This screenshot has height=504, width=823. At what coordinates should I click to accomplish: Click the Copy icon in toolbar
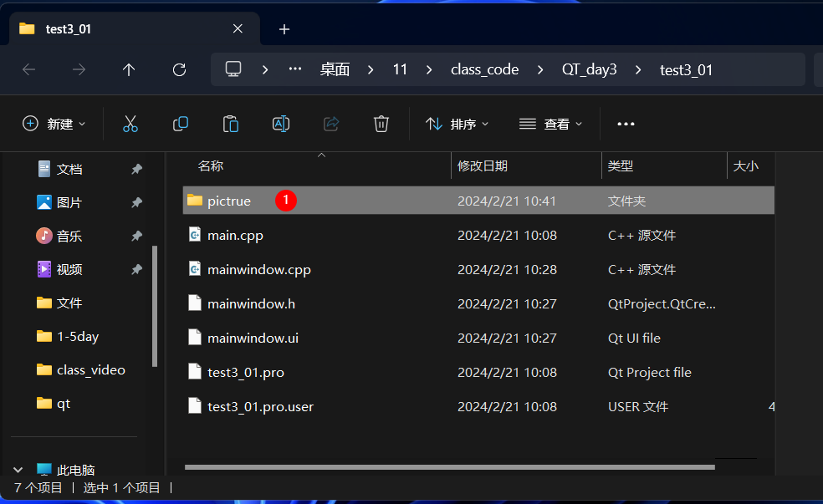click(180, 124)
